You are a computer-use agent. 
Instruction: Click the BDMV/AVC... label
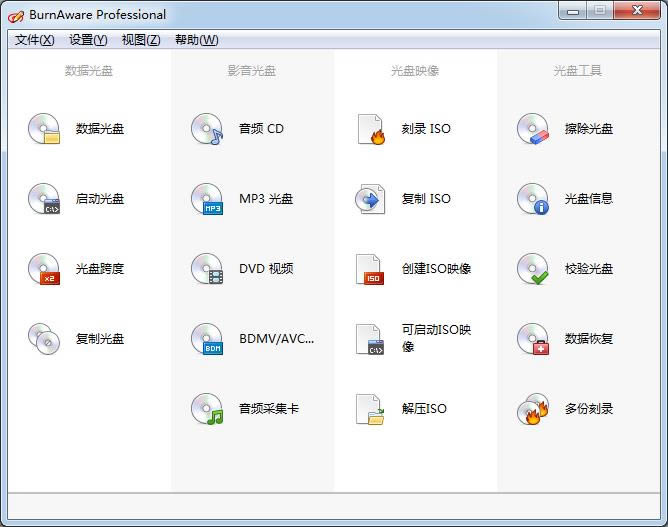(x=276, y=339)
